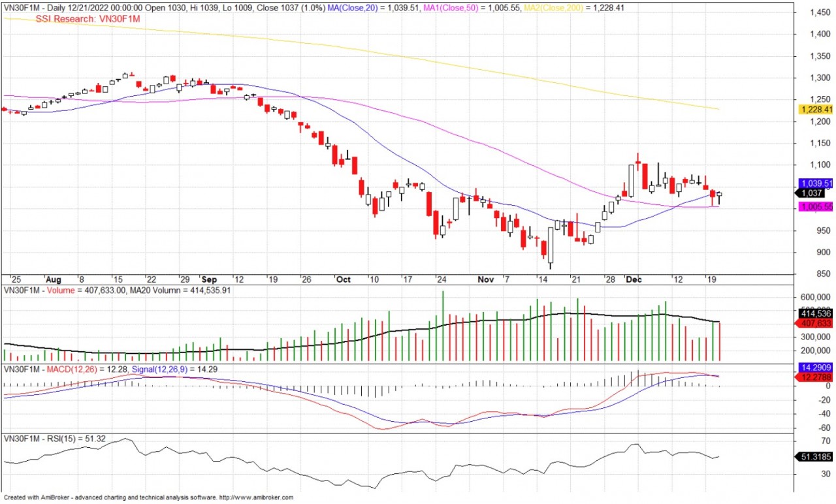The width and height of the screenshot is (836, 504).
Task: Click the blue 1,039.51 price flag
Action: [x=816, y=183]
